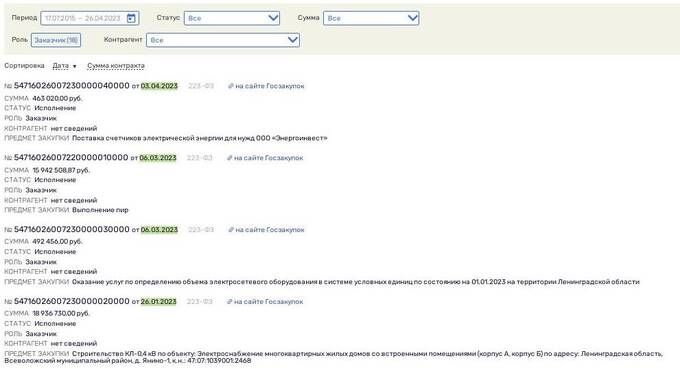Viewport: 680px width, 369px height.
Task: Sort by Сумма контракта
Action: pyautogui.click(x=116, y=66)
